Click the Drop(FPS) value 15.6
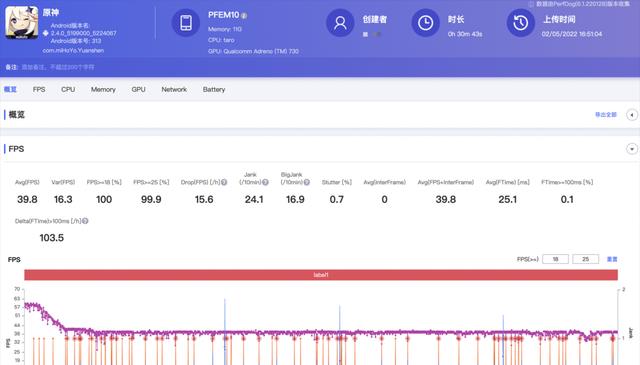Image resolution: width=640 pixels, height=365 pixels. point(204,199)
